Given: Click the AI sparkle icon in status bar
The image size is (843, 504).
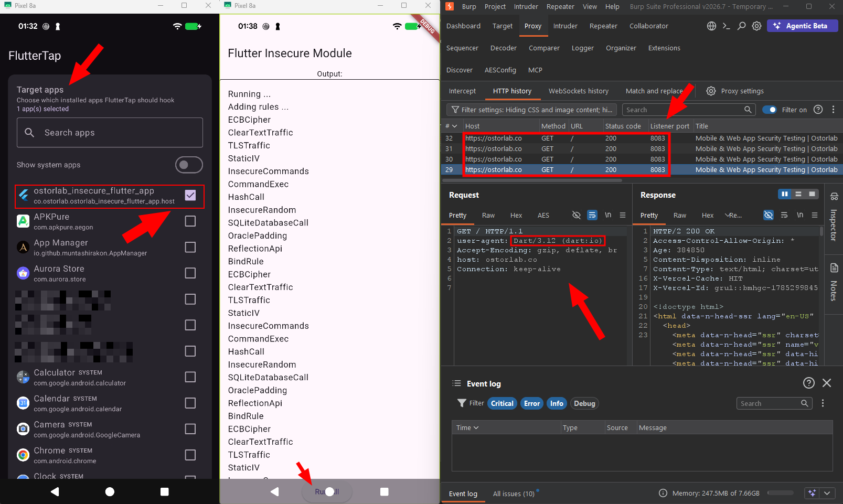Looking at the screenshot, I should [x=812, y=493].
